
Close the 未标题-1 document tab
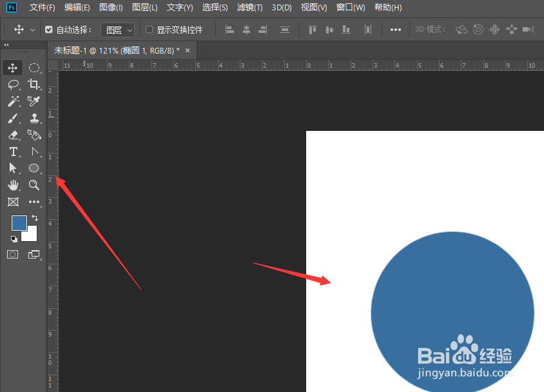(188, 50)
